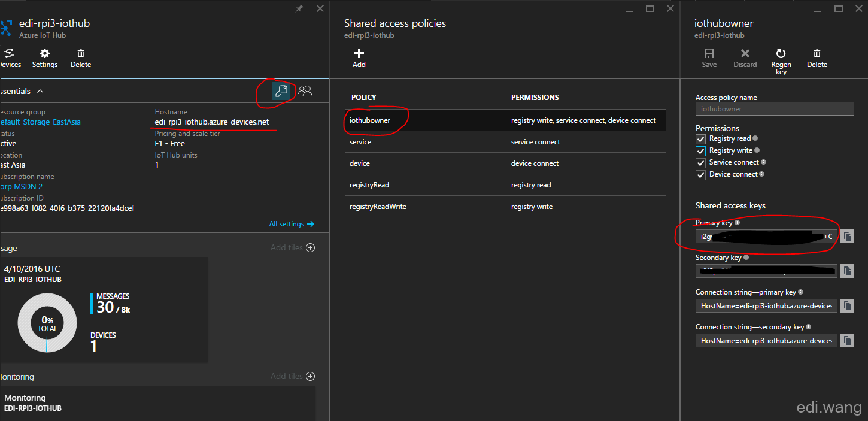Screen dimensions: 868x421
Task: Click the subscription ID ending in fa4dcef
Action: 67,208
